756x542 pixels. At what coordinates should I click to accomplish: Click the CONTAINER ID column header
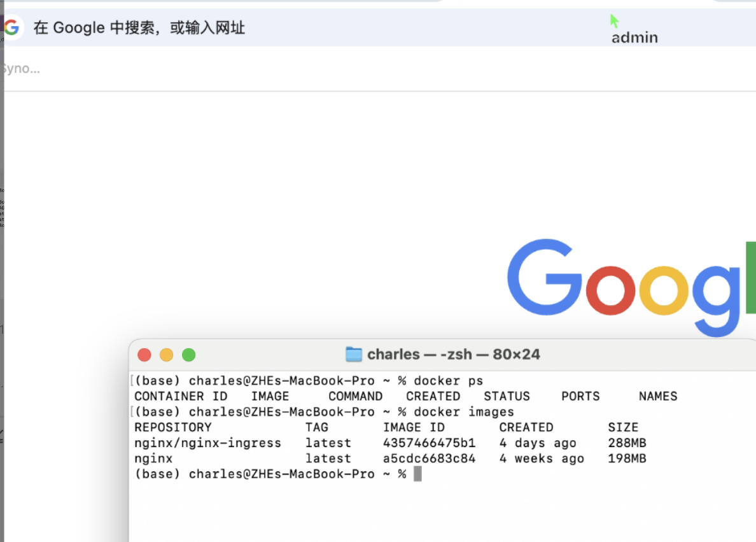(x=181, y=396)
